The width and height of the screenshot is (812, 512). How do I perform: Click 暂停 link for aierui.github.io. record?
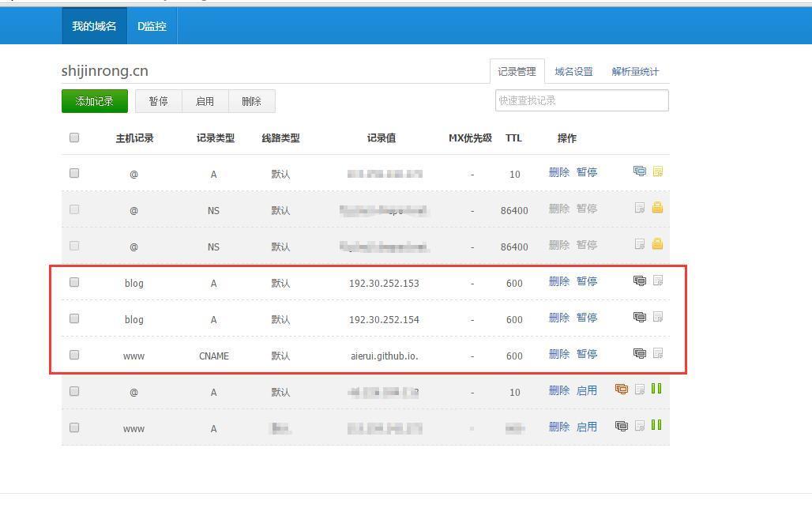587,354
